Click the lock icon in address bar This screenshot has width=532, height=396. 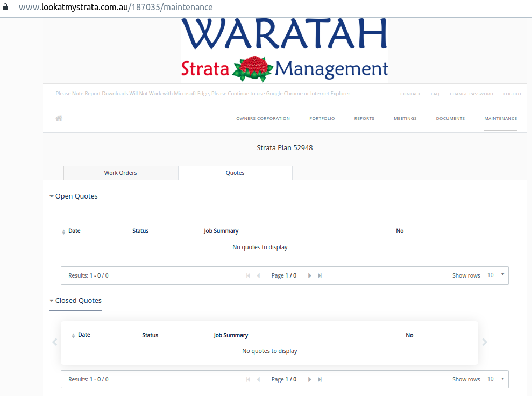coord(5,7)
